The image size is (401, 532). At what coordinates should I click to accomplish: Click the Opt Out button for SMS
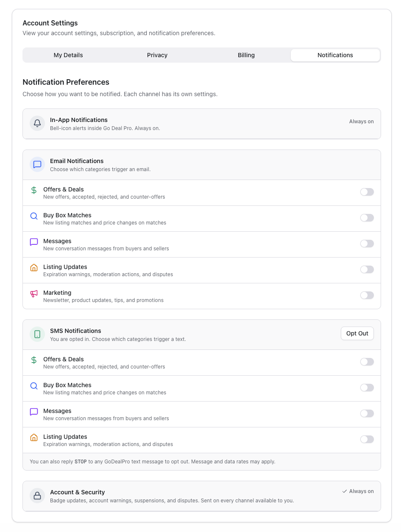[357, 333]
